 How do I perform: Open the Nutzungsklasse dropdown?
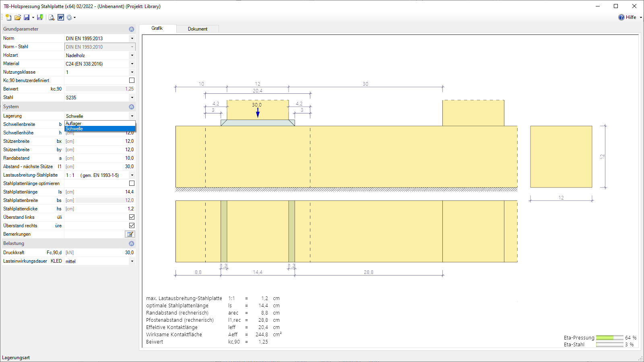(x=132, y=72)
